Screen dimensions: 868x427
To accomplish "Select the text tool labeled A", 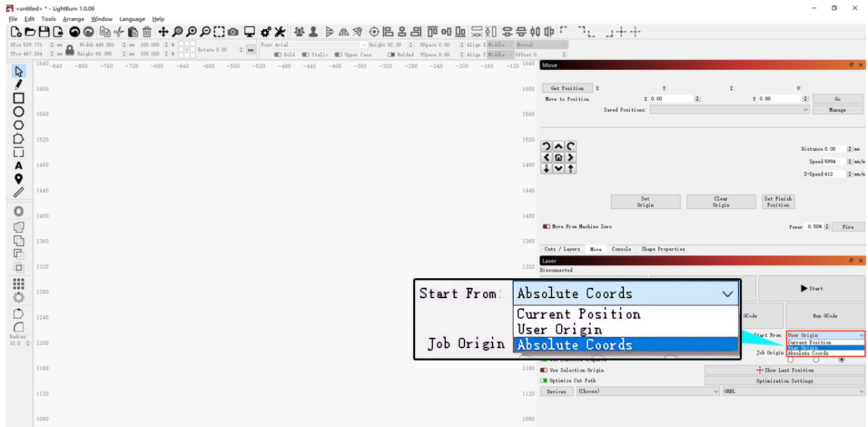I will pyautogui.click(x=18, y=165).
